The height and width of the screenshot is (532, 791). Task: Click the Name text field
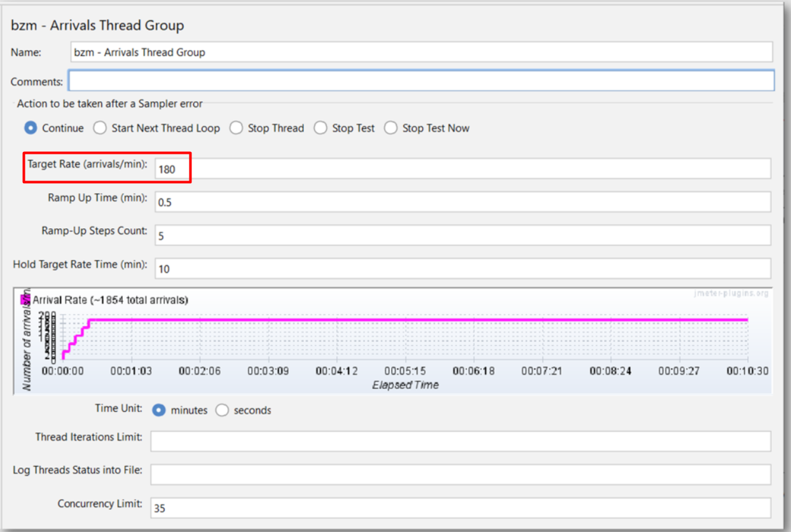pos(421,52)
